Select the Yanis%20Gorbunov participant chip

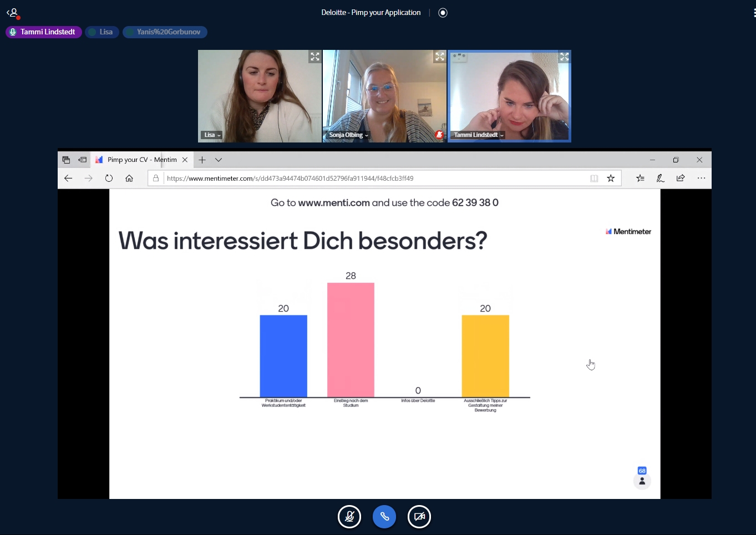click(x=165, y=32)
